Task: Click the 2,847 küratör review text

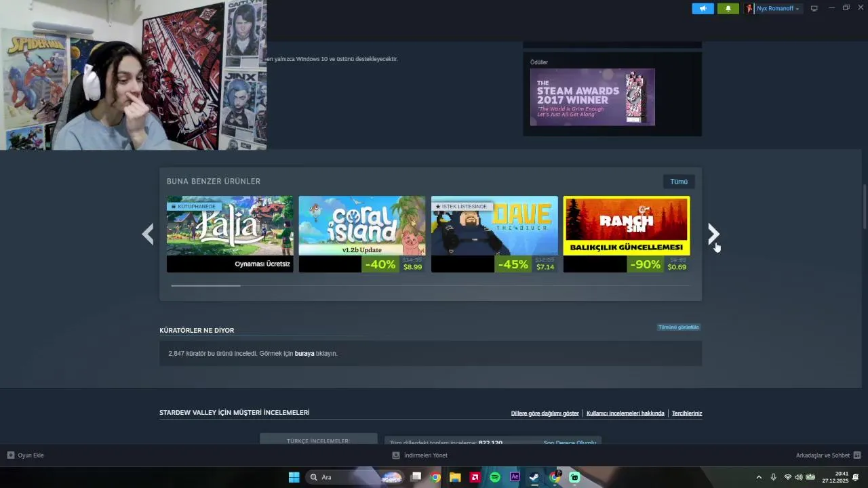Action: coord(253,354)
